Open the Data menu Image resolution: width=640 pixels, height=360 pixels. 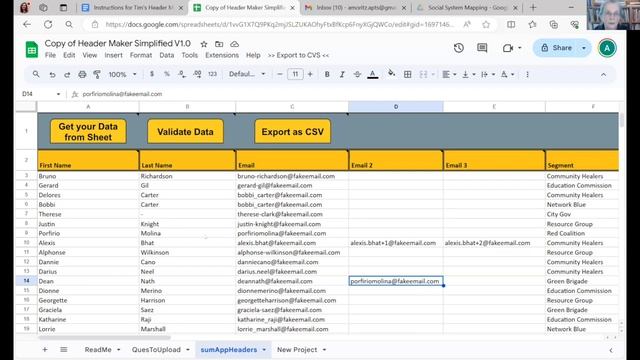pos(167,55)
